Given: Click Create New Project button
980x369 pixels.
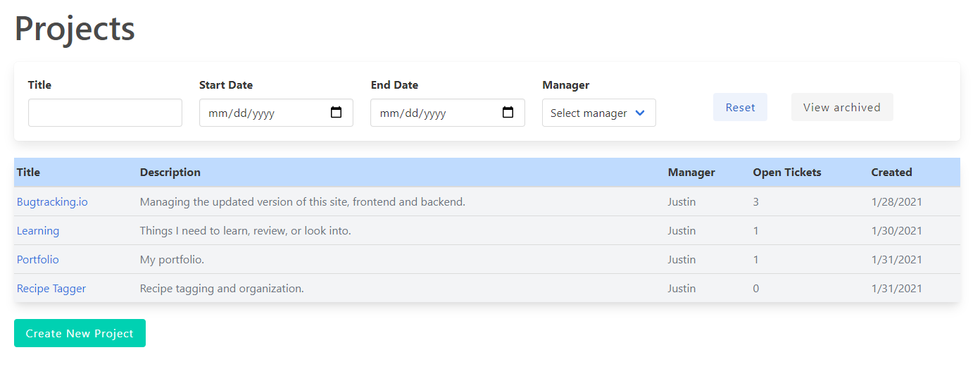Looking at the screenshot, I should click(x=80, y=333).
